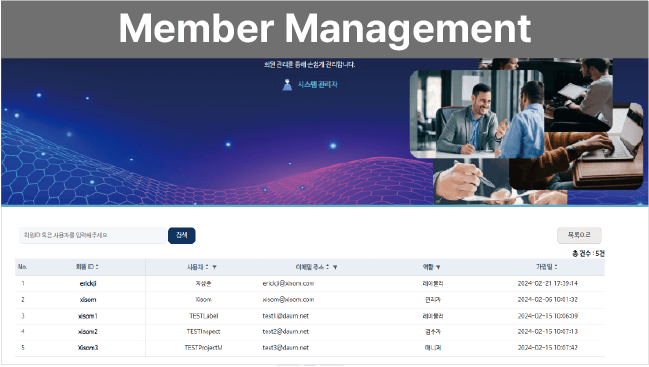649x367 pixels.
Task: Click the two businessmen meeting photo
Action: tap(477, 114)
